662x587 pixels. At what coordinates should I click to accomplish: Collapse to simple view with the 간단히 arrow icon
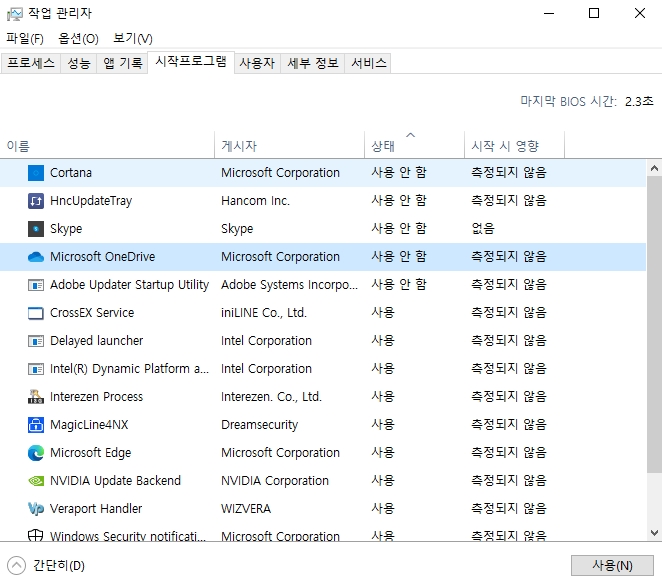[x=16, y=565]
